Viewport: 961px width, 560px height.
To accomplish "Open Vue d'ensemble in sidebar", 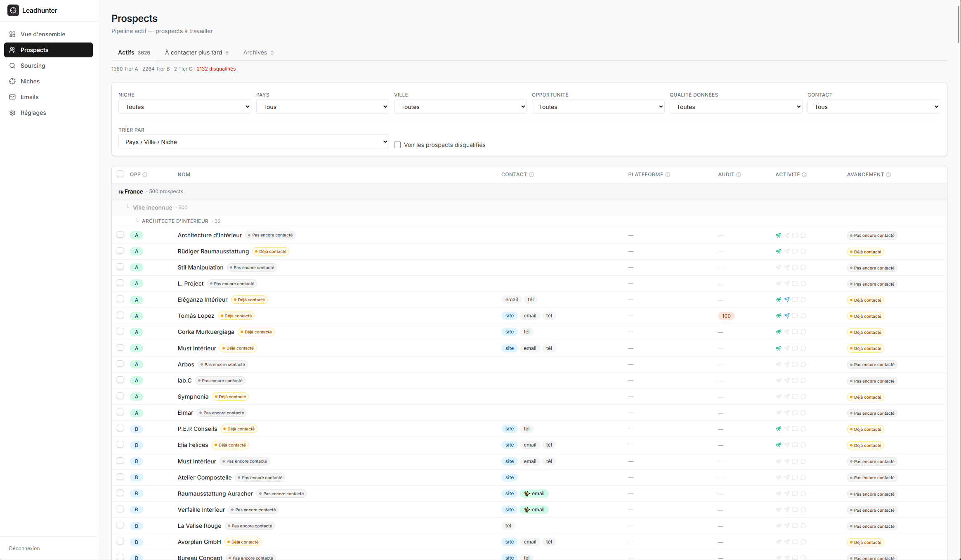I will [x=48, y=34].
